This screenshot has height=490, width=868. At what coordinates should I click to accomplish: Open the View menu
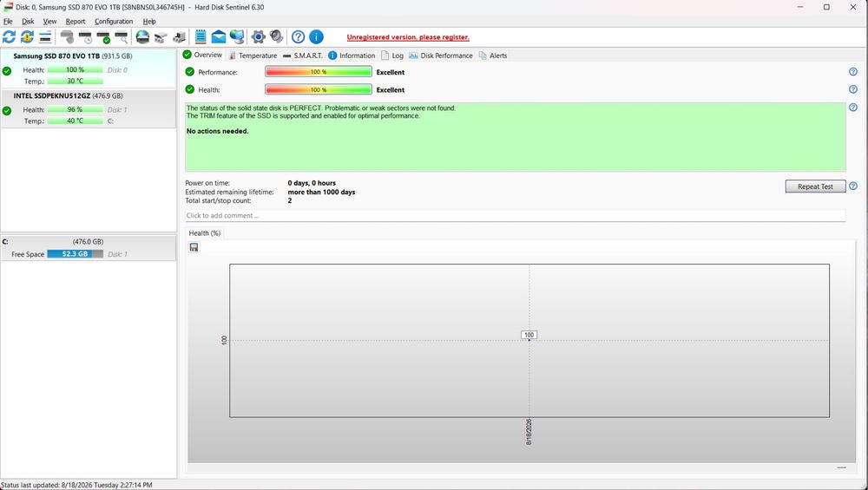click(49, 22)
